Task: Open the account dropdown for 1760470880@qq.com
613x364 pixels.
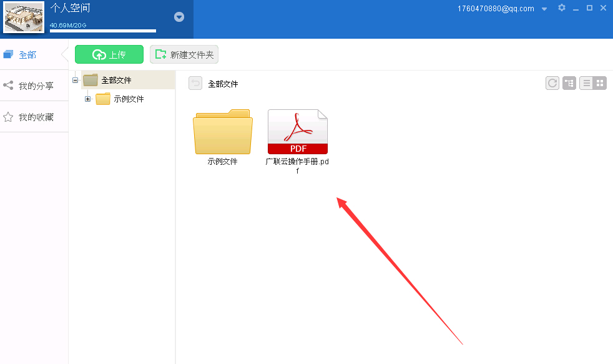Action: coord(545,9)
